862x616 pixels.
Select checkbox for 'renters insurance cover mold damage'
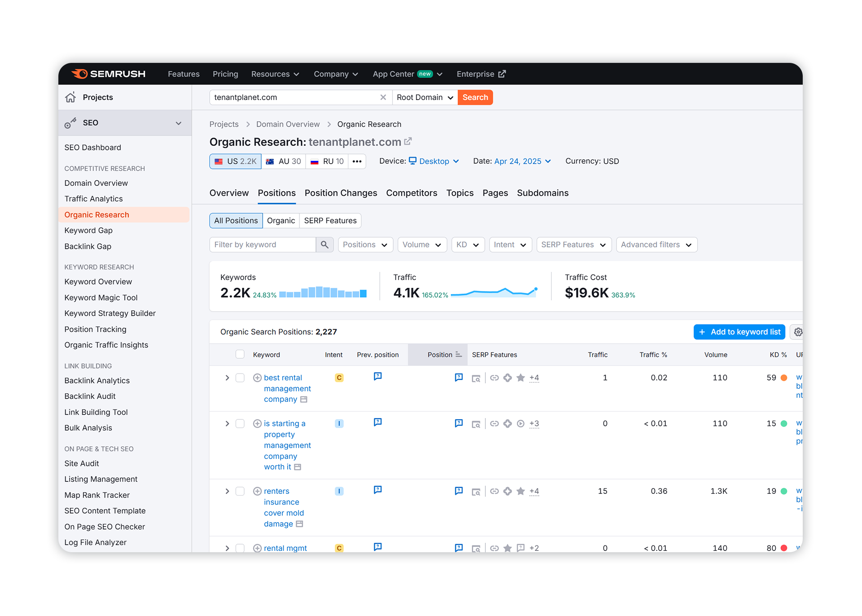point(240,491)
